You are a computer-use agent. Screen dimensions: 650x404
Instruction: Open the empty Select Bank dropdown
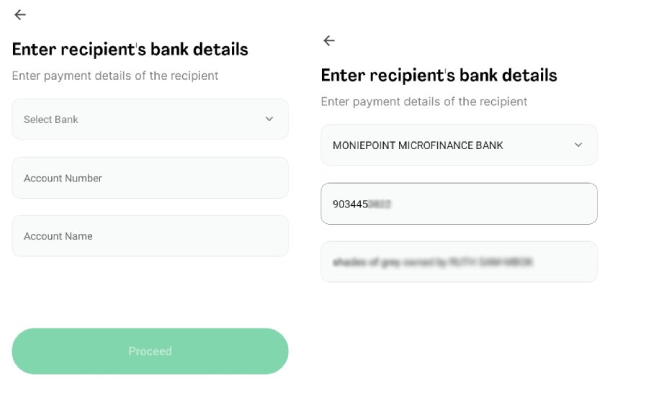pyautogui.click(x=150, y=119)
